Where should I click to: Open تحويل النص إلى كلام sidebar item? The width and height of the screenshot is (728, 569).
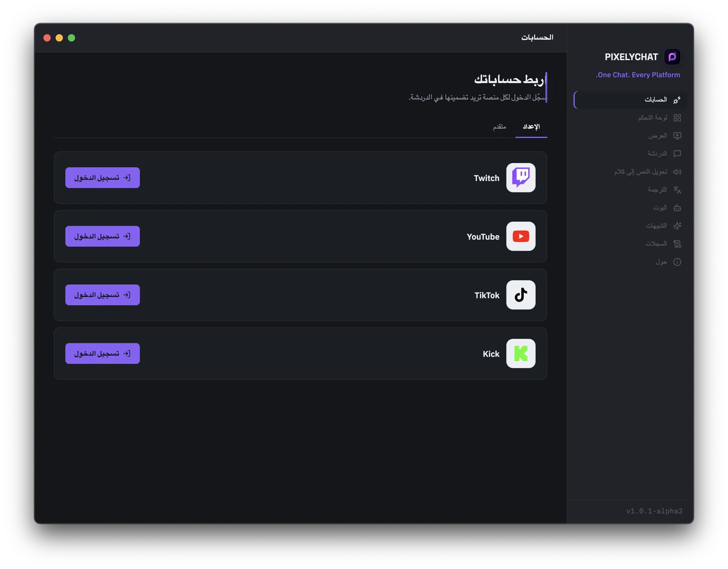pos(630,172)
